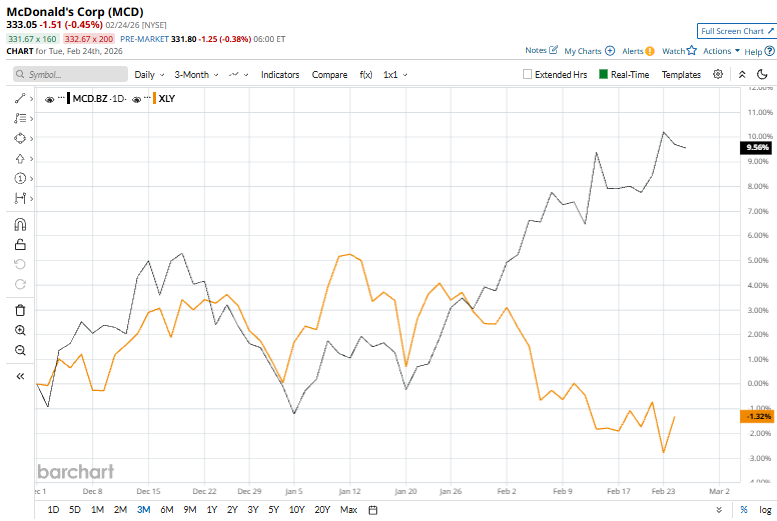Toggle XLY series visibility eye

pos(136,99)
